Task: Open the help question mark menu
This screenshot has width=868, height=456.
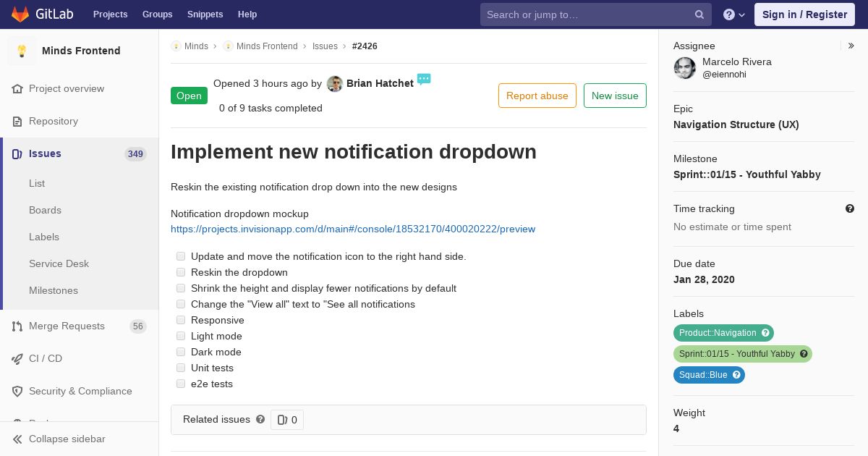Action: coord(734,14)
